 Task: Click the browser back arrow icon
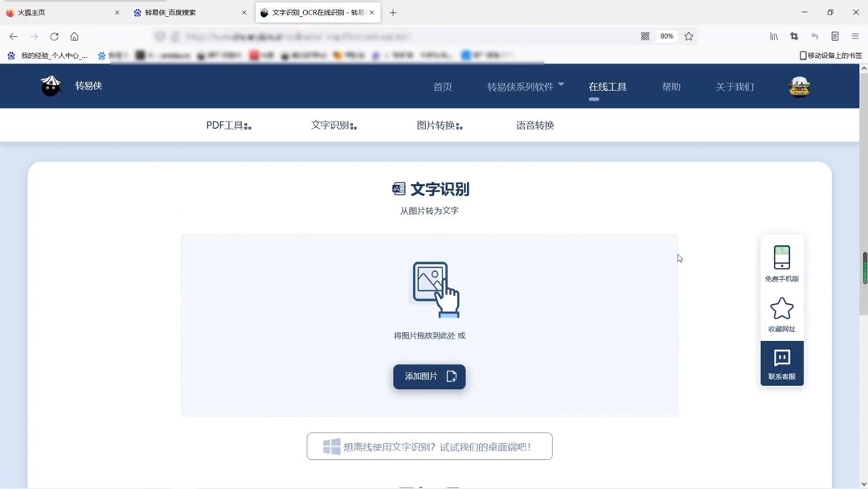(x=13, y=36)
